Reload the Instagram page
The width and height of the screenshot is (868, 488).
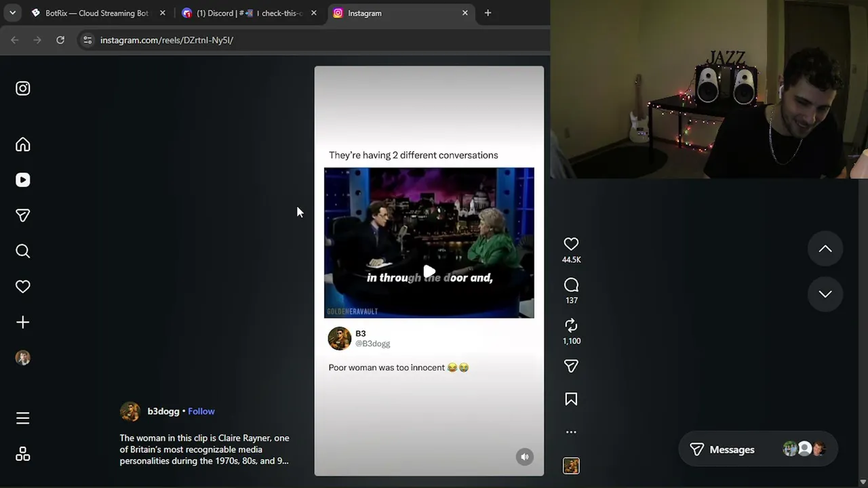point(60,40)
